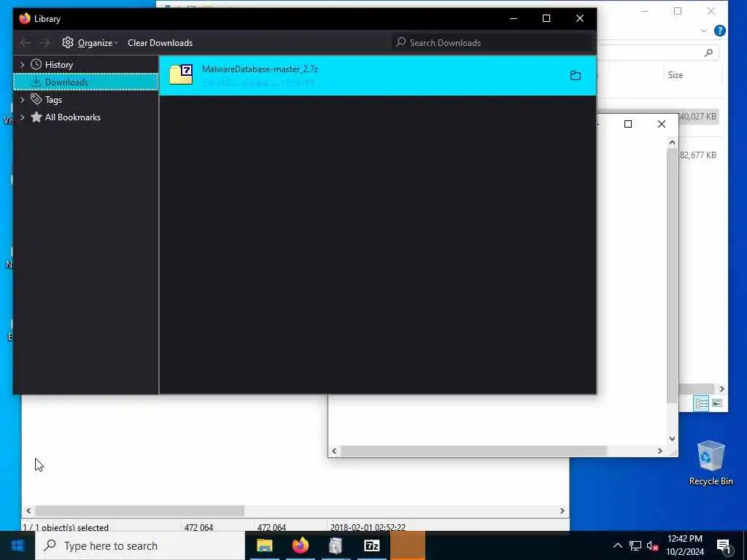Minimize the Library window
This screenshot has height=560, width=747.
[514, 18]
